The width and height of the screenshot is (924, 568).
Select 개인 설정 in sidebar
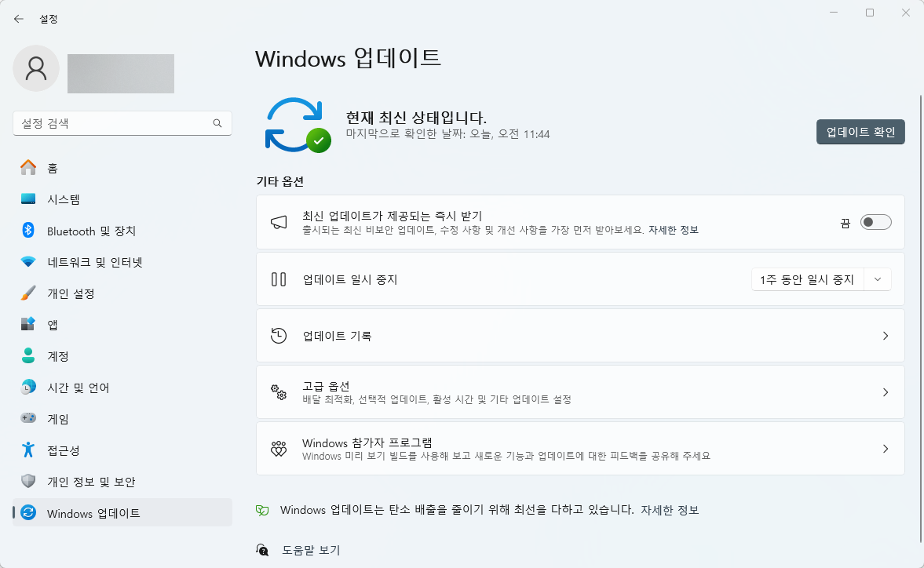pyautogui.click(x=122, y=293)
